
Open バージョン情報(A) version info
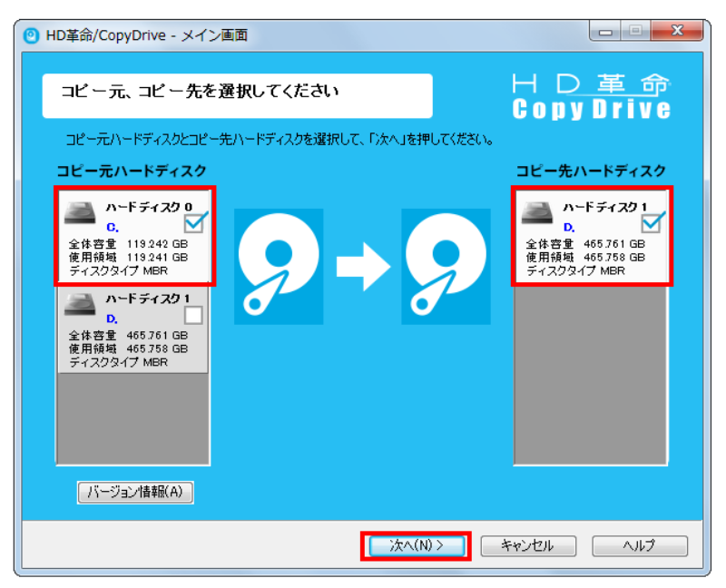tap(135, 492)
